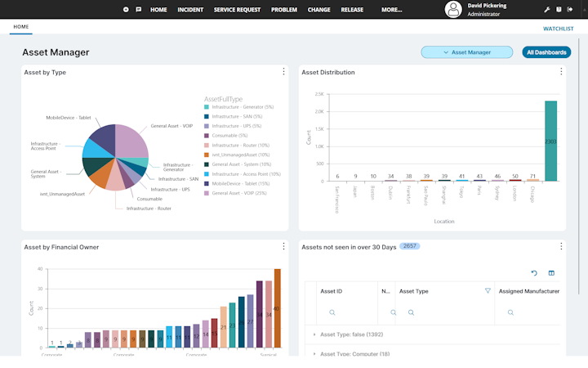588x368 pixels.
Task: Click the plus icon in top bar
Action: 126,9
